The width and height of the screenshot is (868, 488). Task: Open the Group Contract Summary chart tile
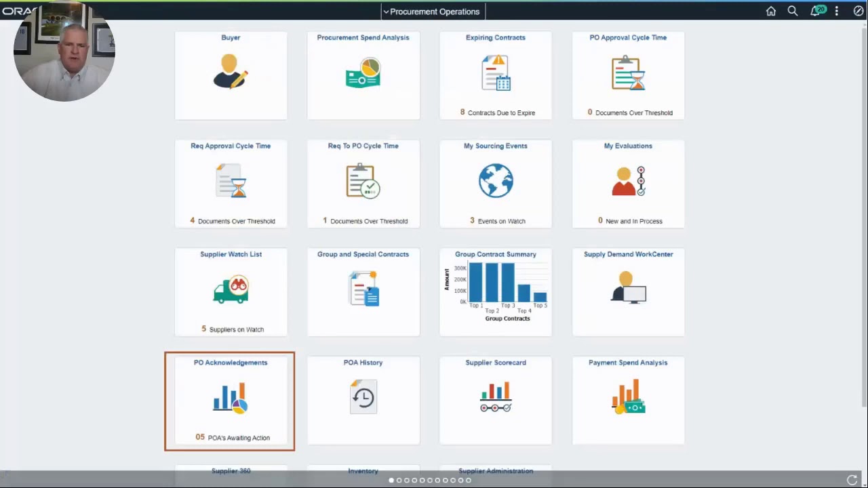pos(496,292)
